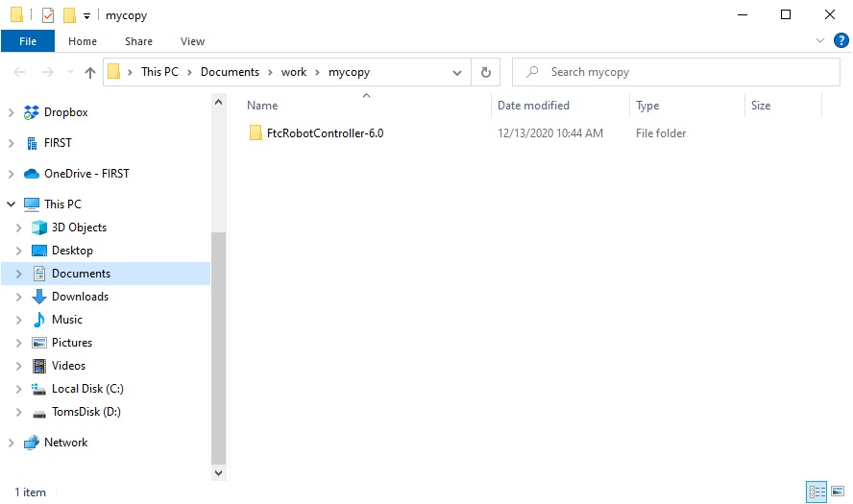Click the New folder icon in title bar

69,15
